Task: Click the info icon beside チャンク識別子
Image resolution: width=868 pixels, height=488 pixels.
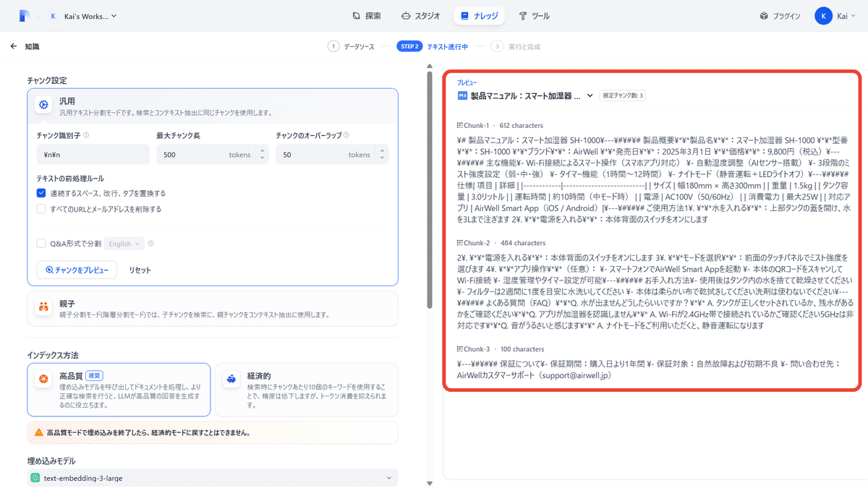Action: point(86,135)
